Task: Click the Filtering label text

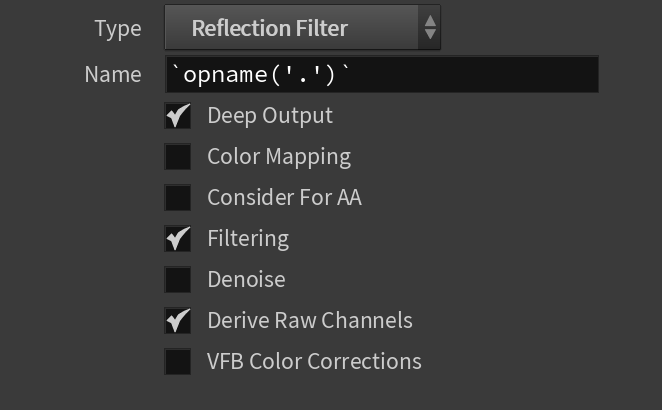Action: tap(248, 239)
